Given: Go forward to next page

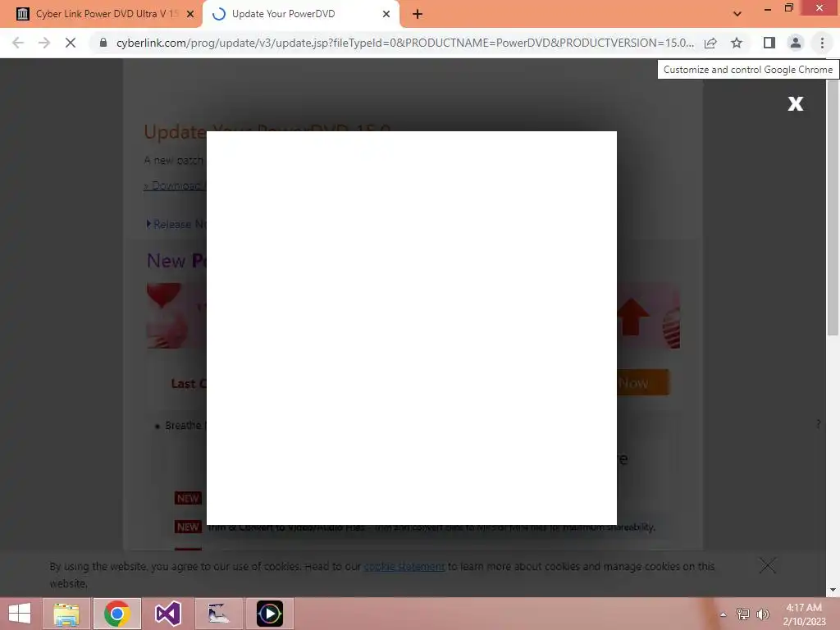Looking at the screenshot, I should click(x=44, y=43).
